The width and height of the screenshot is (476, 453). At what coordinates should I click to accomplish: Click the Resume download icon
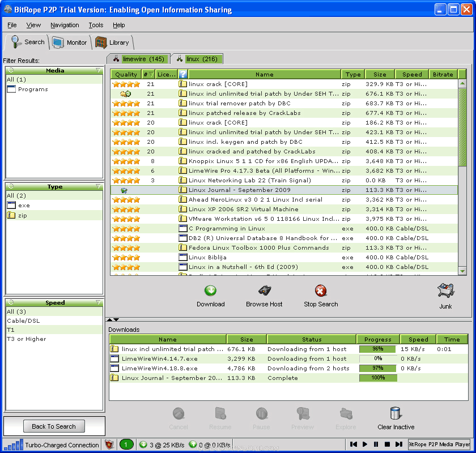pyautogui.click(x=220, y=413)
